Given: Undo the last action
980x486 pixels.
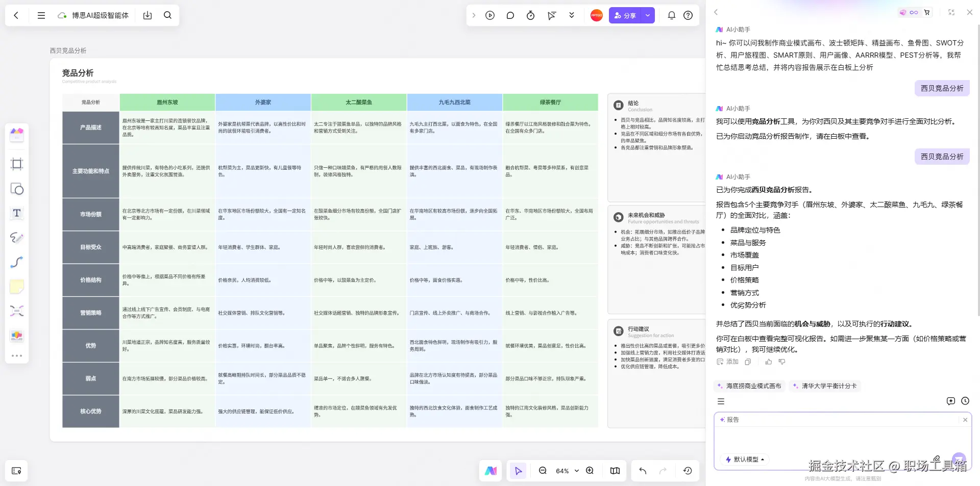Looking at the screenshot, I should [643, 471].
